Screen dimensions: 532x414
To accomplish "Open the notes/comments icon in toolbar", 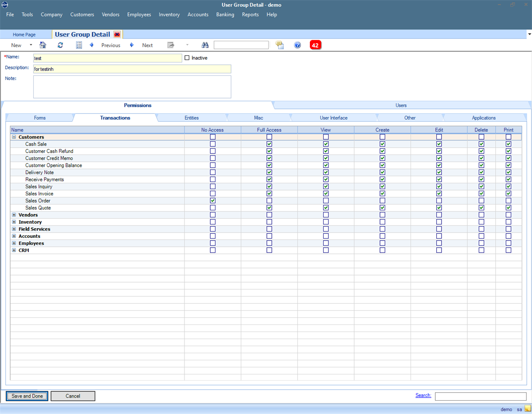I will point(280,45).
